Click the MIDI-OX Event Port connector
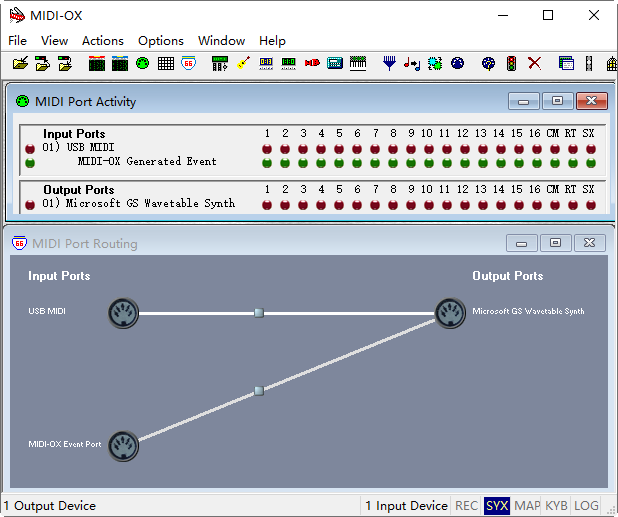Viewport: 618px width, 517px height. 123,445
